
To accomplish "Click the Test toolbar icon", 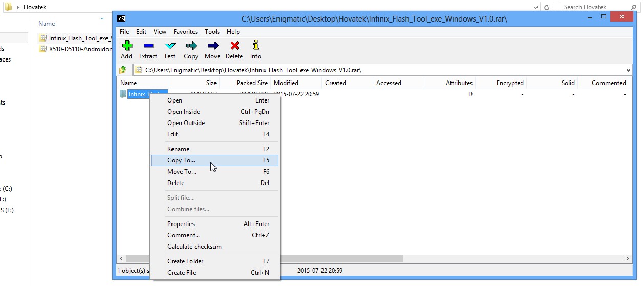I will point(169,46).
